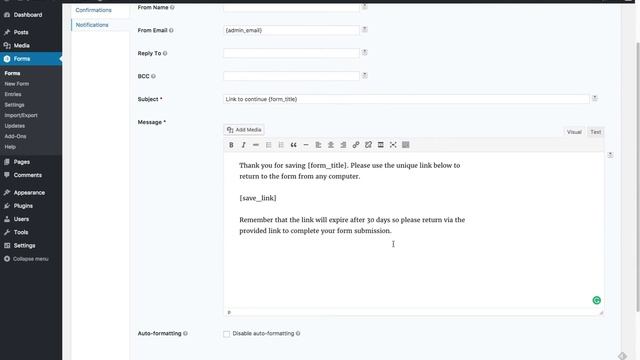Open Import/Export submenu link

coord(21,116)
